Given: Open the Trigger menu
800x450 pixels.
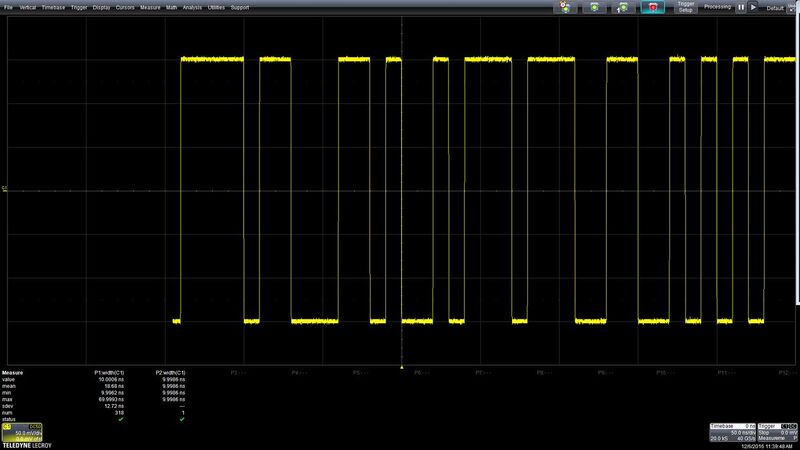Looking at the screenshot, I should pos(79,8).
